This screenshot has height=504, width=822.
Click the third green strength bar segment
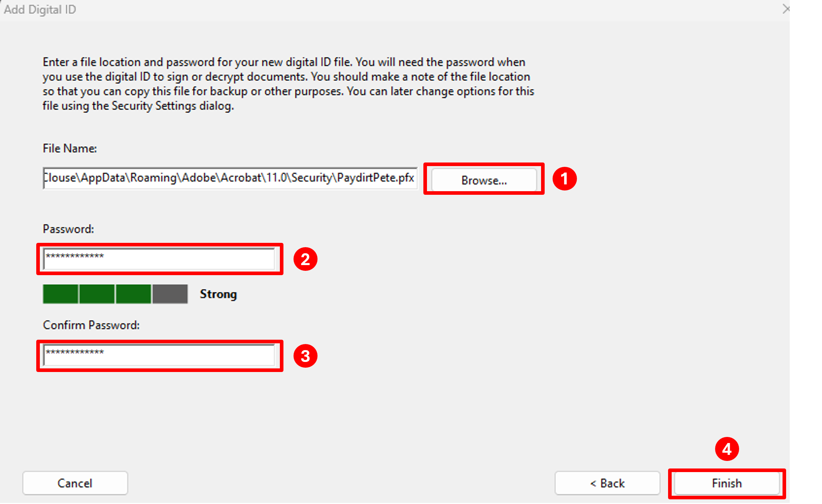pos(133,294)
